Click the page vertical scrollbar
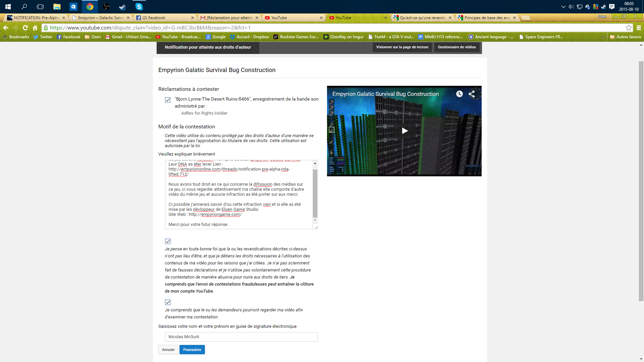644x362 pixels. (641, 181)
